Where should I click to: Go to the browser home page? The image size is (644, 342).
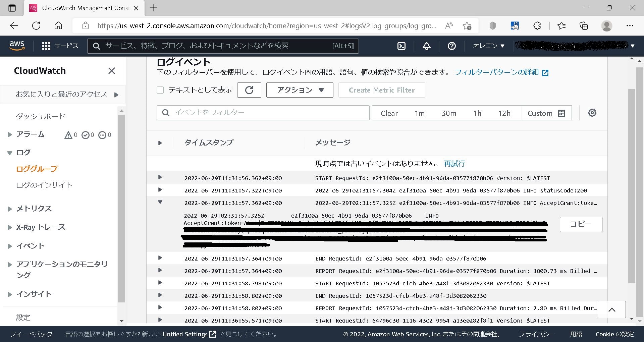[58, 25]
